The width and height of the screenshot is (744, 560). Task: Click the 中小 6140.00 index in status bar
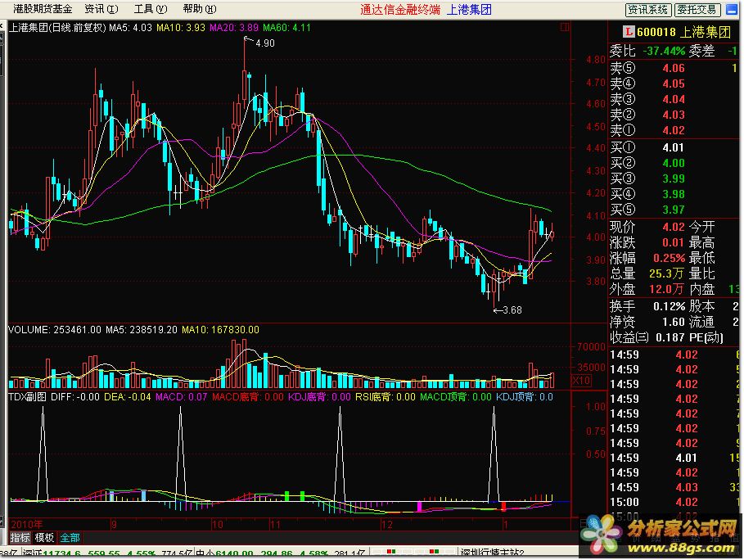tap(224, 553)
